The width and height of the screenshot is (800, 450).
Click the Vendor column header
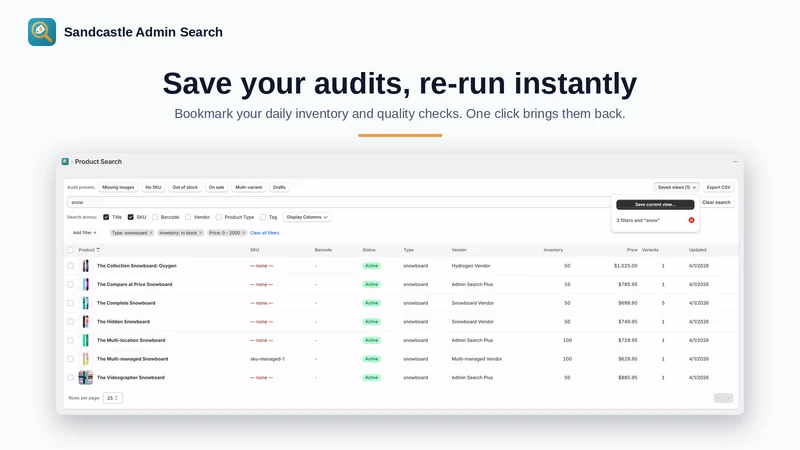[459, 250]
